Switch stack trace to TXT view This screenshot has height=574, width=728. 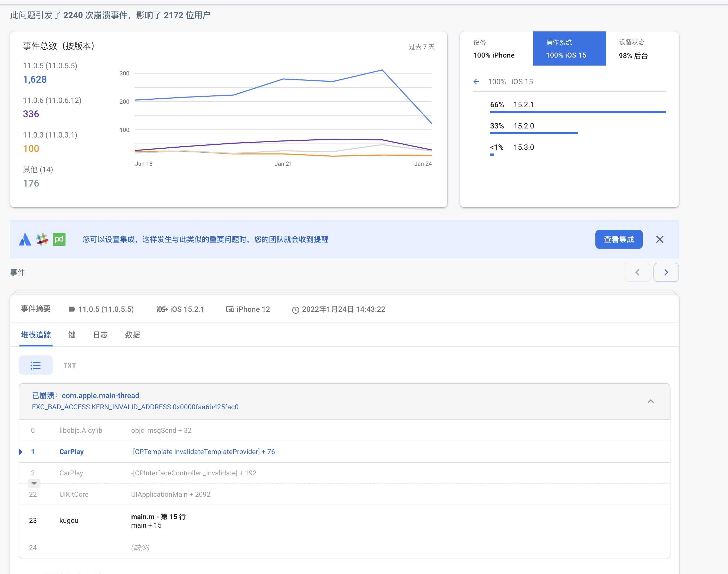[69, 366]
